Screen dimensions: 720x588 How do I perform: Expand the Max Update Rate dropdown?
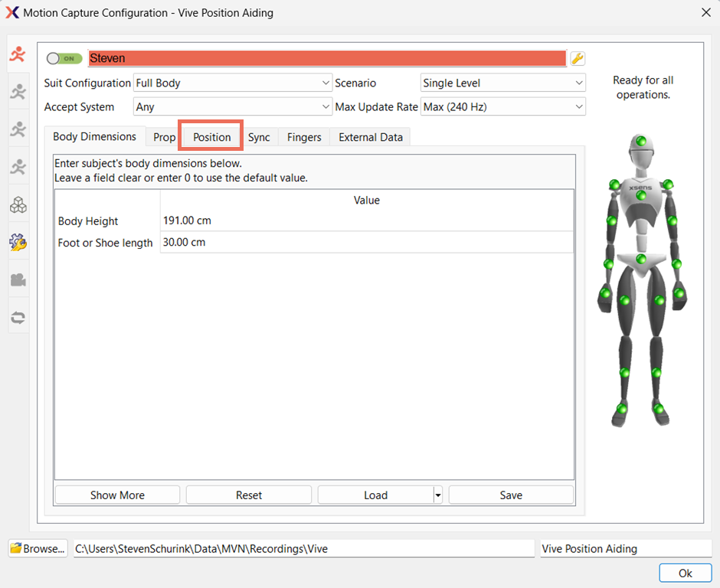502,107
